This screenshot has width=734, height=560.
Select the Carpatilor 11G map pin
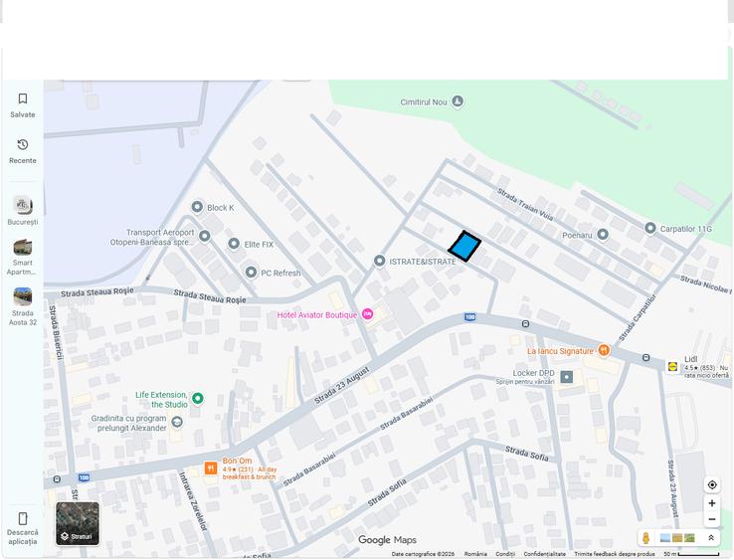650,228
